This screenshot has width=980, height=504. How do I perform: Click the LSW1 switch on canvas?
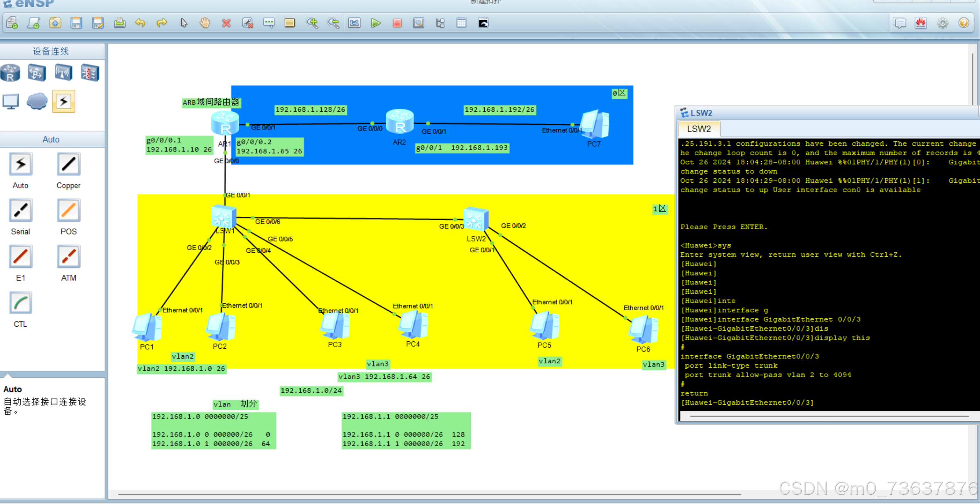223,217
